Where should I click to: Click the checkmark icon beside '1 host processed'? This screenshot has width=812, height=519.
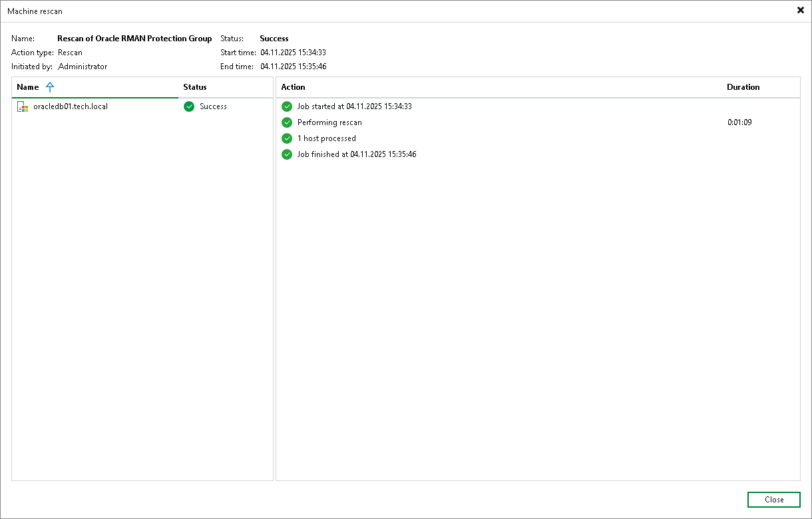click(287, 138)
